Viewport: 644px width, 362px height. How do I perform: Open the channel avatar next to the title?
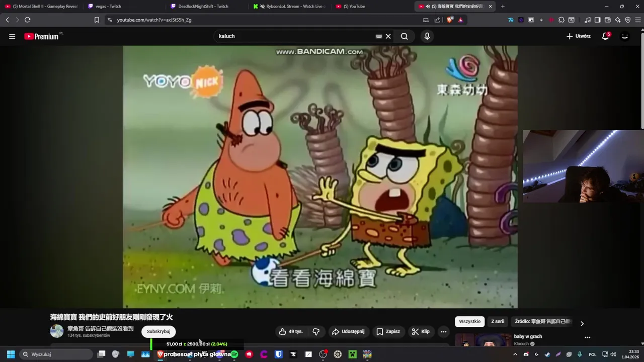(57, 331)
